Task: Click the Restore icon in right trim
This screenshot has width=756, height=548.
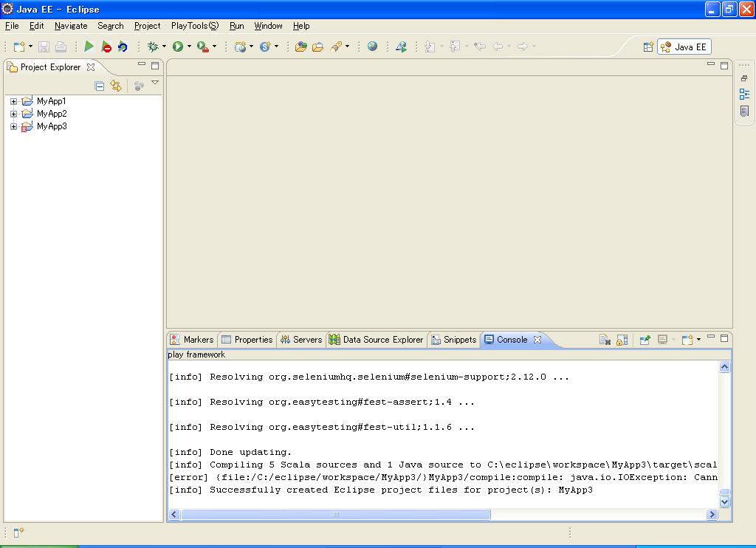Action: tap(744, 78)
